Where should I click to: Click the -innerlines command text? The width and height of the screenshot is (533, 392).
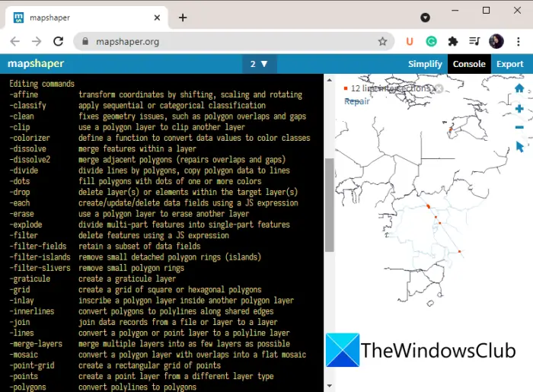point(32,311)
